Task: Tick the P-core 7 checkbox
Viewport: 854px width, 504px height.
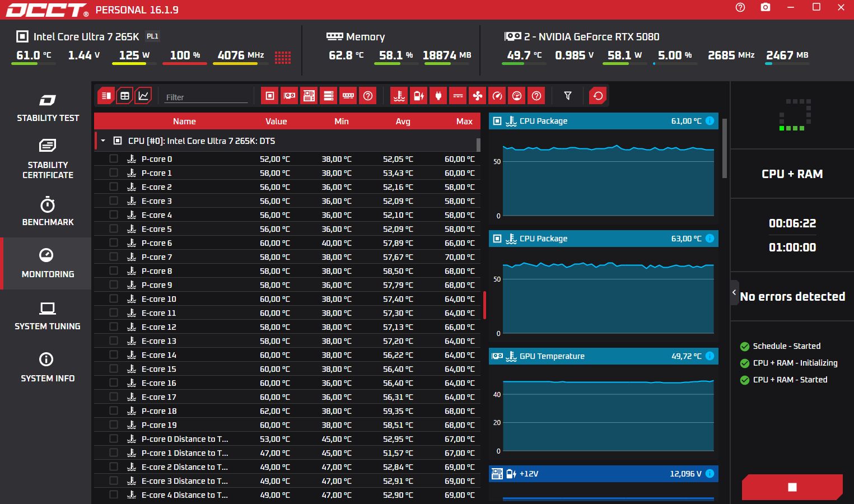Action: point(114,256)
